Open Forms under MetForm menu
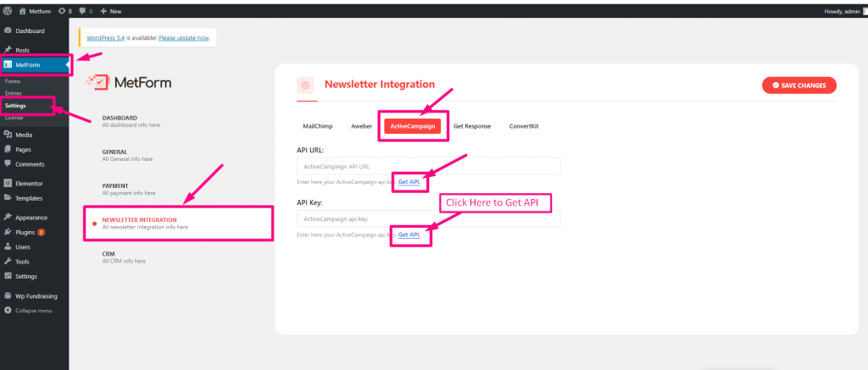The height and width of the screenshot is (370, 868). [x=13, y=81]
